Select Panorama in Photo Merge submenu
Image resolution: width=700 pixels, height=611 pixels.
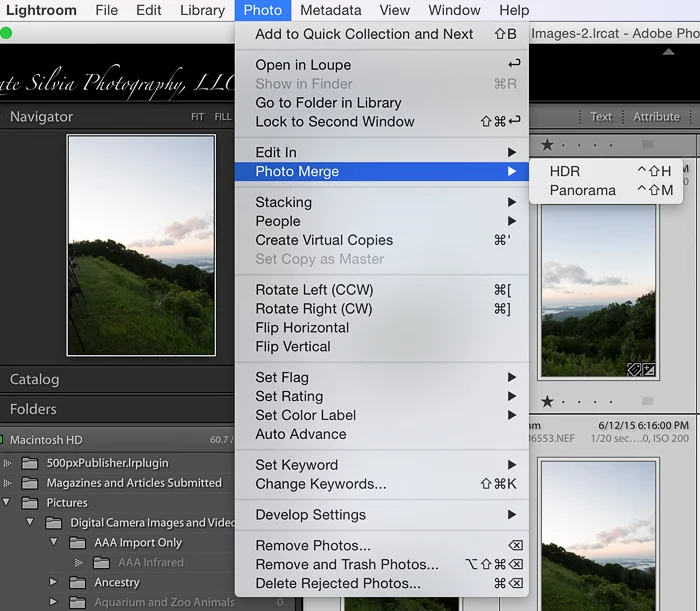606,191
